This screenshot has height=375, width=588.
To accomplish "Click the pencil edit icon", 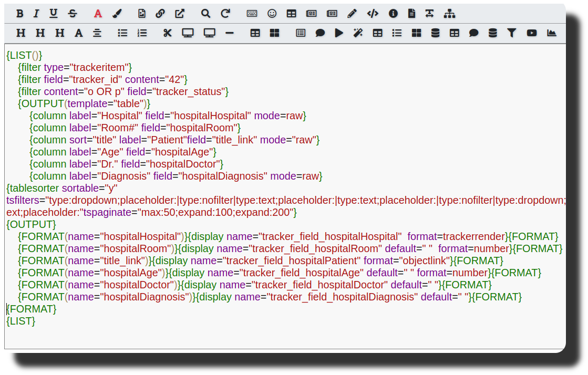I will tap(352, 14).
